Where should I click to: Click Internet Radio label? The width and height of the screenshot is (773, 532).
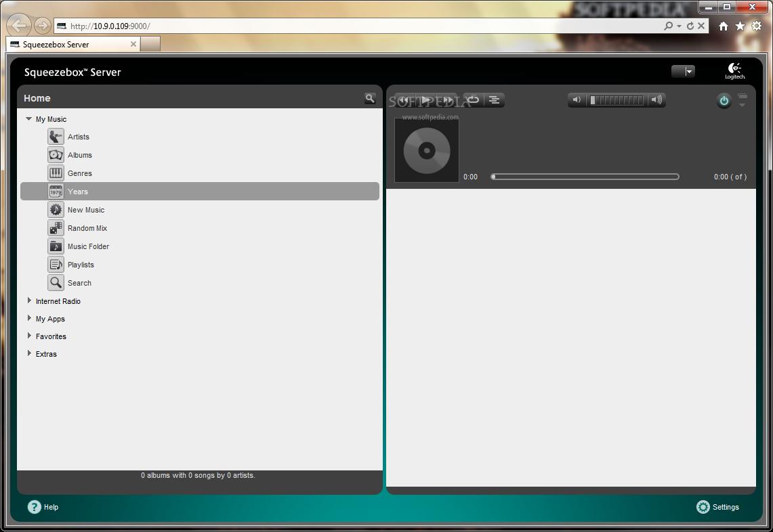tap(58, 301)
